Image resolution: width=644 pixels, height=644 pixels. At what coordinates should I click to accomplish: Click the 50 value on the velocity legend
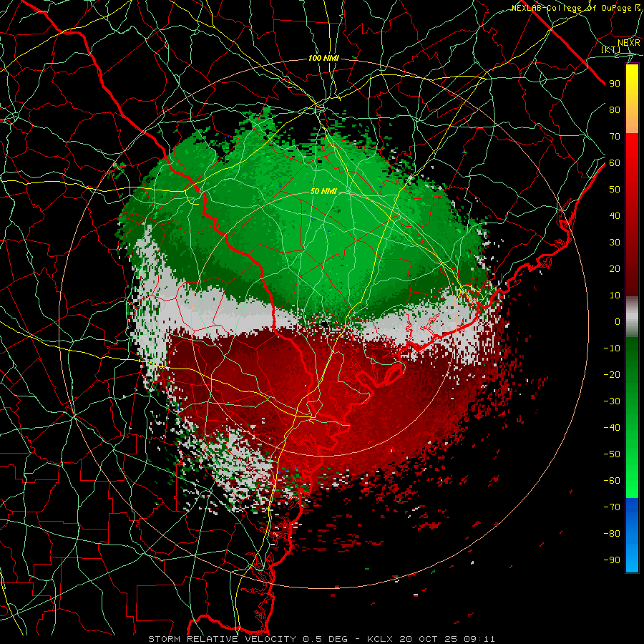point(615,190)
